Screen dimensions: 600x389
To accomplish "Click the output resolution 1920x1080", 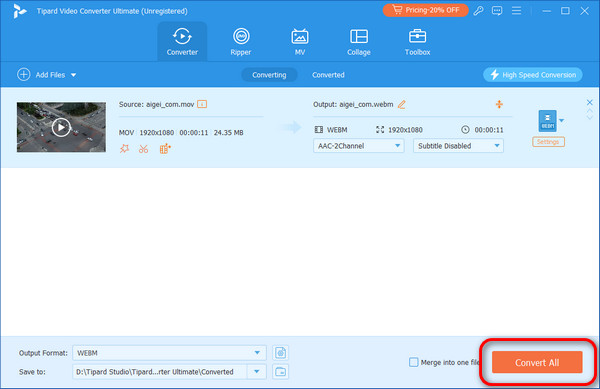I will 405,130.
